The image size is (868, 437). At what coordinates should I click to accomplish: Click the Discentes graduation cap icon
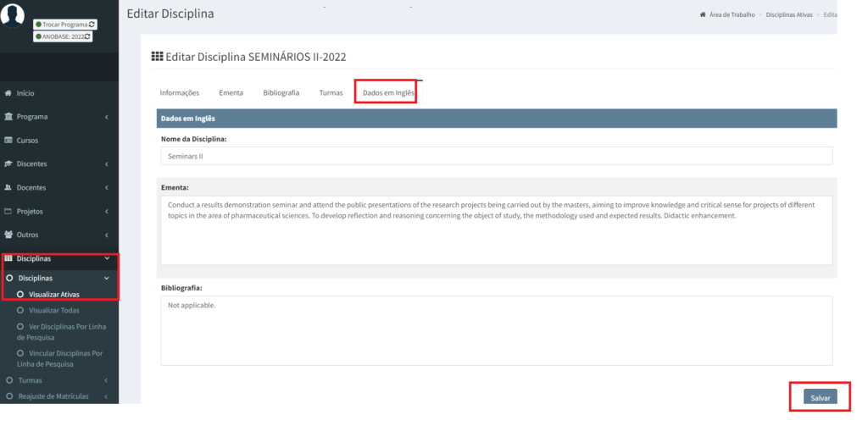pos(8,164)
